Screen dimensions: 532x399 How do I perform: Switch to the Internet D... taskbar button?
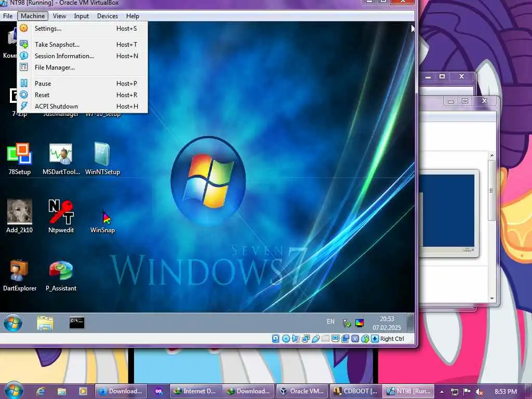[x=195, y=391]
